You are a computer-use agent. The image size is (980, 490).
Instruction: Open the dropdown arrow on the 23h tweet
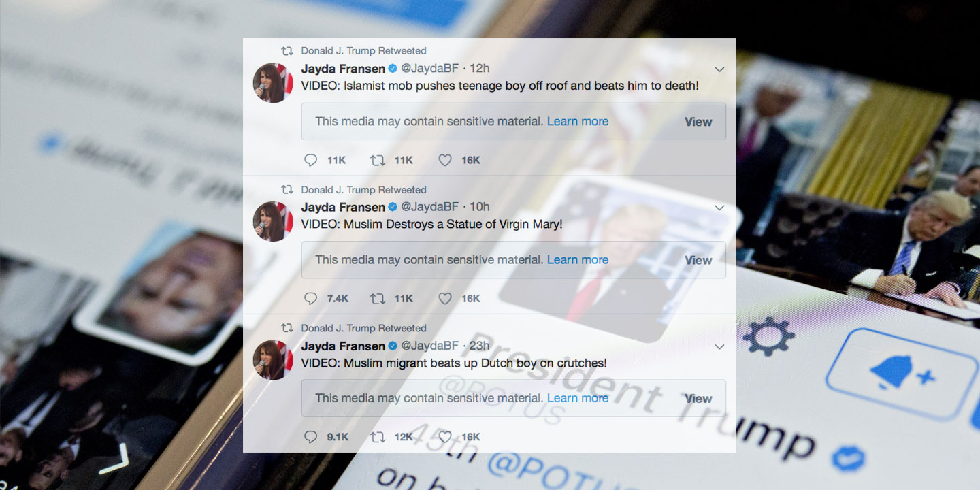(719, 346)
